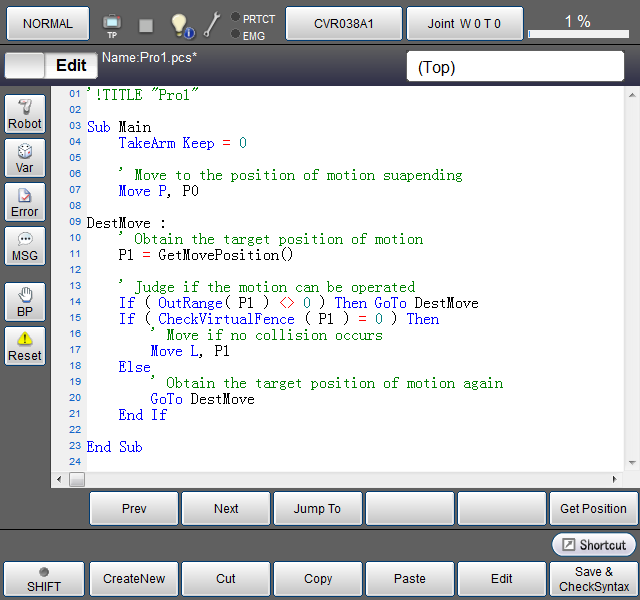Open the CVR038A1 robot selector

344,23
